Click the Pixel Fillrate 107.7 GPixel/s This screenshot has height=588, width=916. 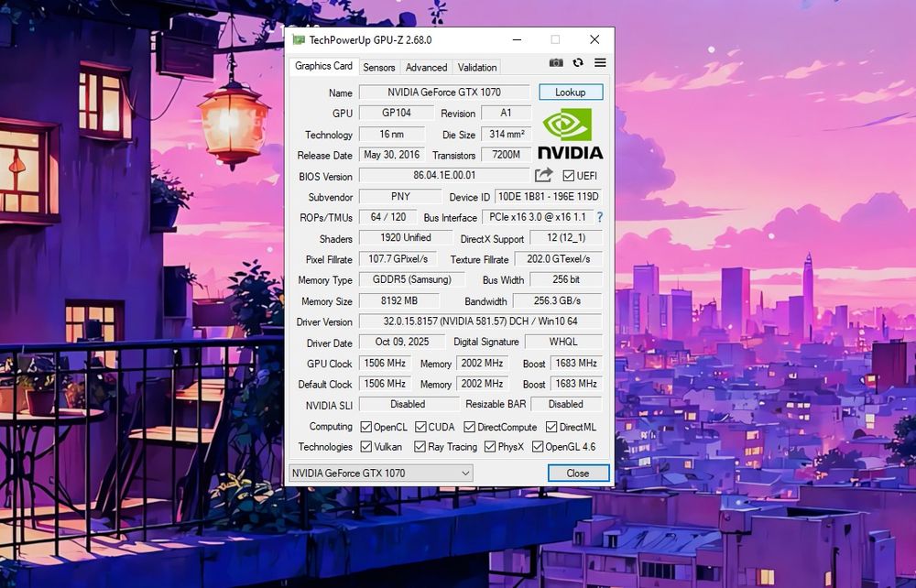point(398,258)
